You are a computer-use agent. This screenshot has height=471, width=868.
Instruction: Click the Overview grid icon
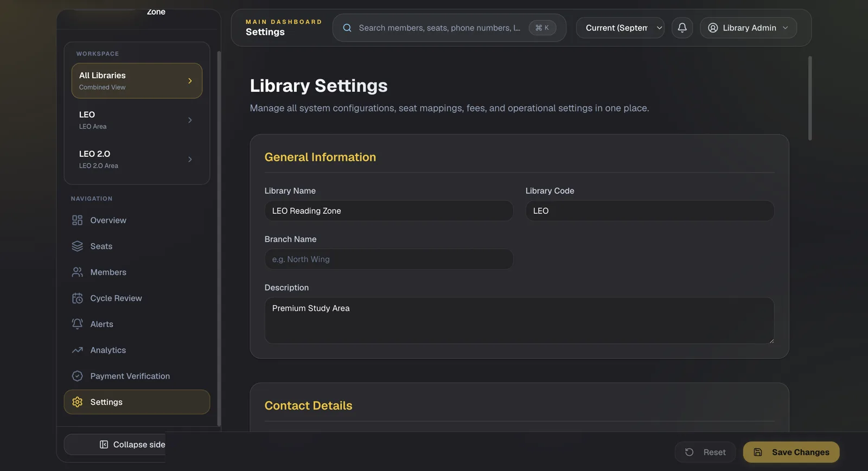coord(78,220)
